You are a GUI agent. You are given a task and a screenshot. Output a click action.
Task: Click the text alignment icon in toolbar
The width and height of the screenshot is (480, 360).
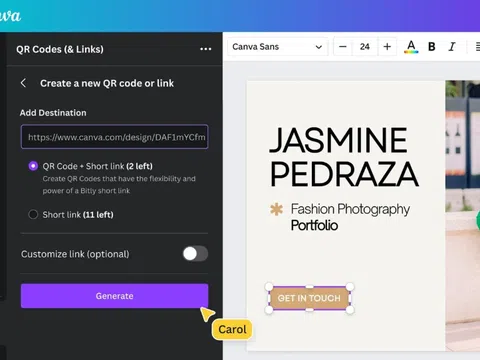point(477,47)
